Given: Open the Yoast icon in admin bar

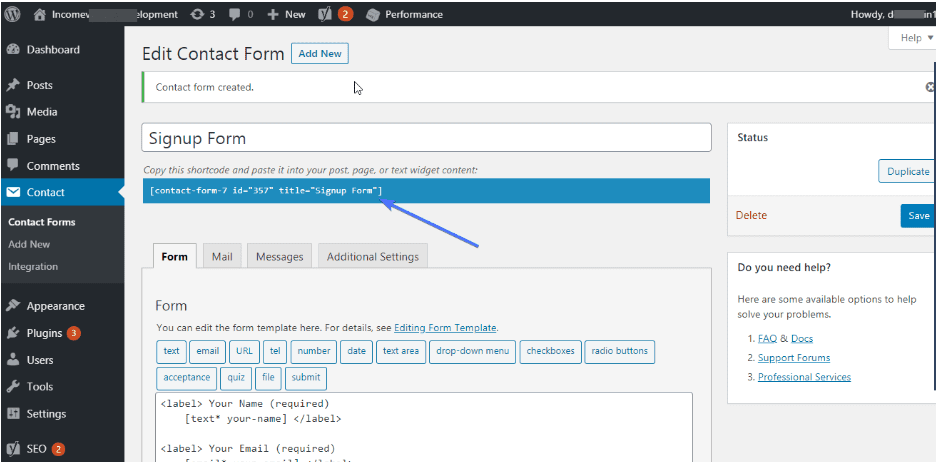Looking at the screenshot, I should click(325, 14).
